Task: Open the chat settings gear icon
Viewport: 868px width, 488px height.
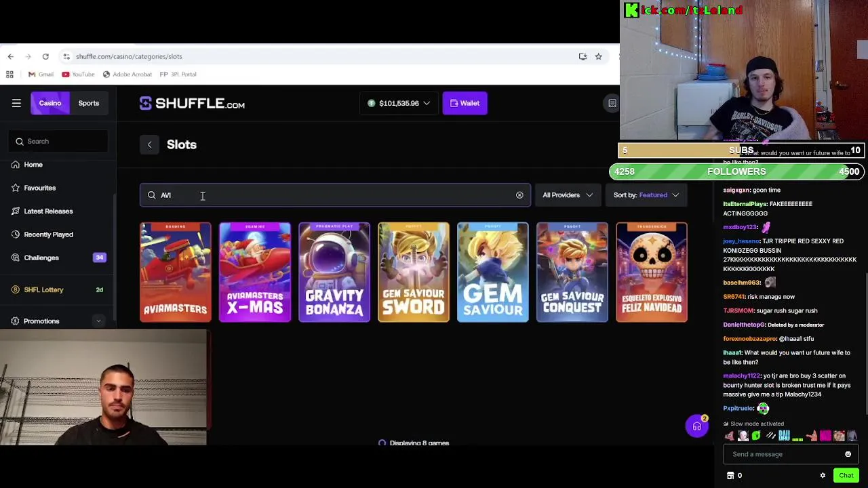Action: pyautogui.click(x=823, y=476)
